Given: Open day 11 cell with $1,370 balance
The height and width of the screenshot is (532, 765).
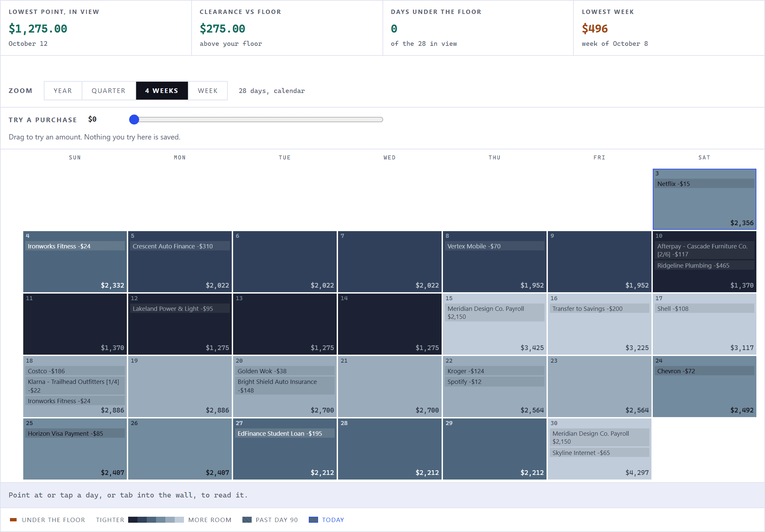Looking at the screenshot, I should 75,324.
